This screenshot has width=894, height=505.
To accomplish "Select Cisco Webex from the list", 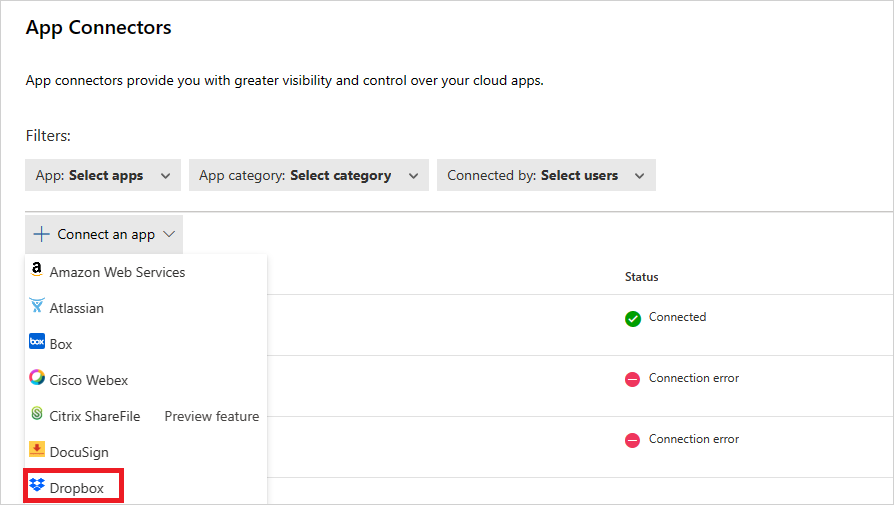I will point(89,380).
